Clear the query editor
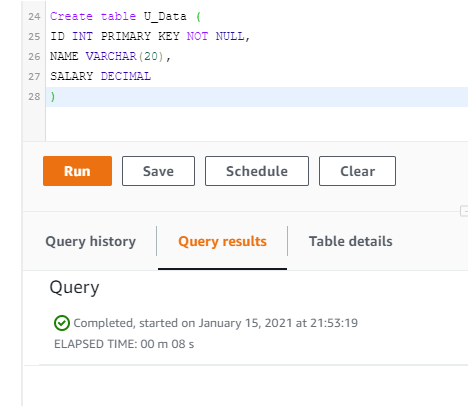 [357, 171]
